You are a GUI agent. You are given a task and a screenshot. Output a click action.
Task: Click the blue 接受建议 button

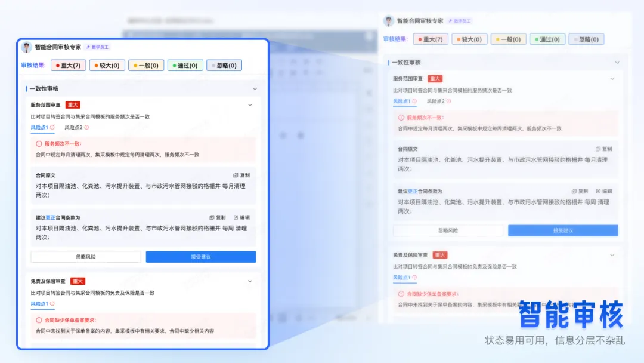coord(201,256)
